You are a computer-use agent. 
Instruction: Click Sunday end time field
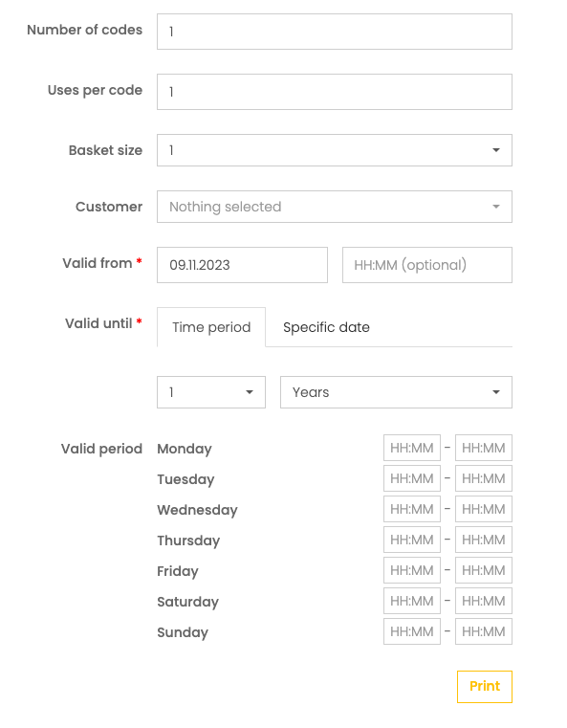pos(484,631)
